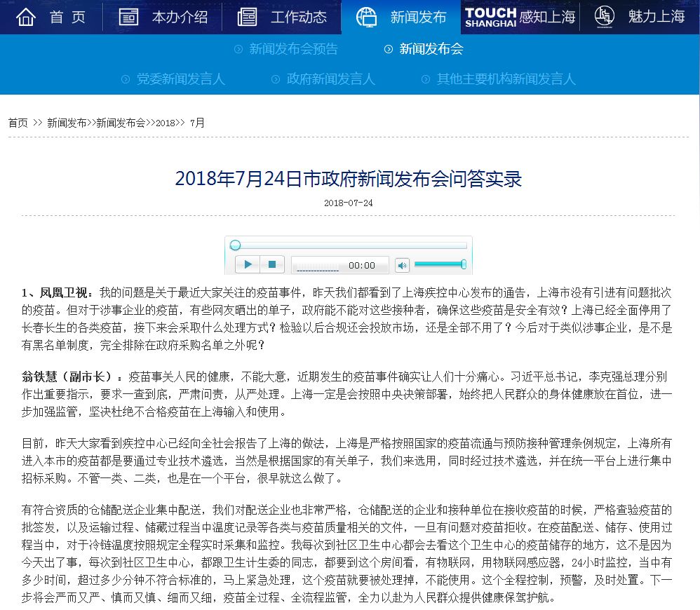Play the audio recording
Viewport: 700px width, 610px height.
(x=248, y=264)
